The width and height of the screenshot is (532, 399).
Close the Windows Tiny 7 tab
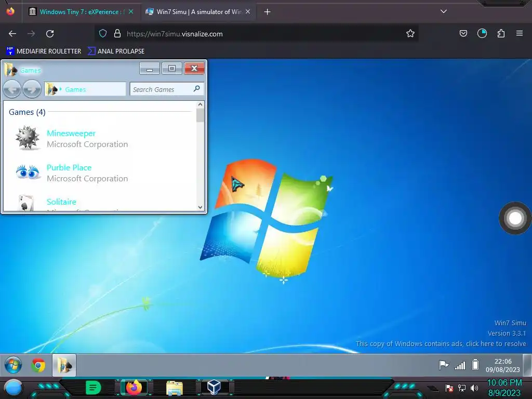[x=131, y=11]
